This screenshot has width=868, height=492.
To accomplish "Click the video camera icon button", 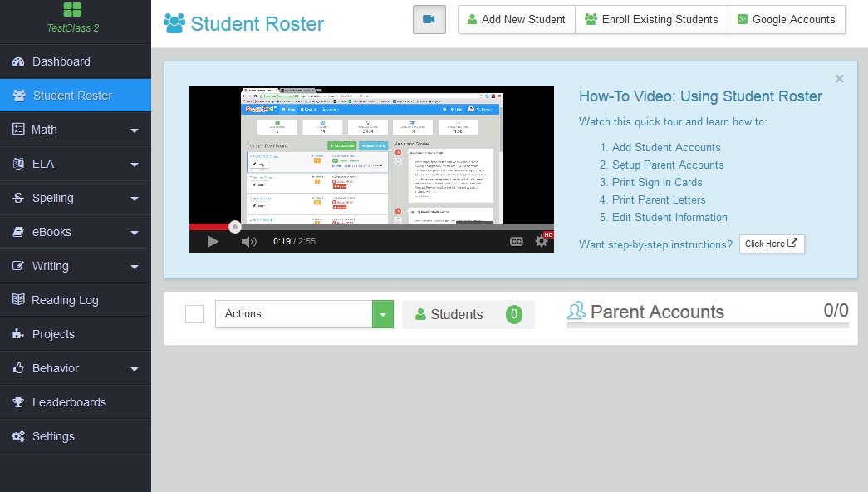I will click(x=429, y=18).
